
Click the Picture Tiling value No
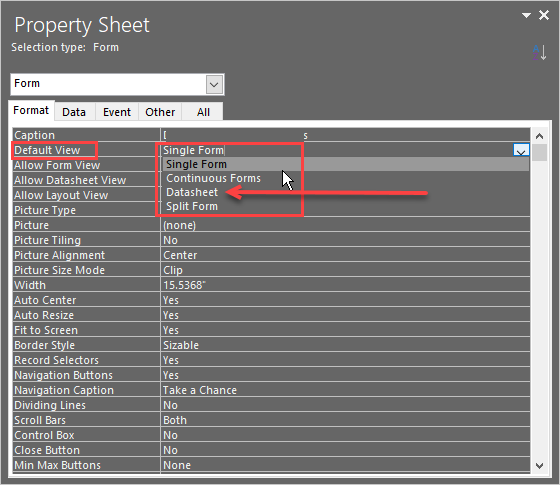click(x=345, y=240)
